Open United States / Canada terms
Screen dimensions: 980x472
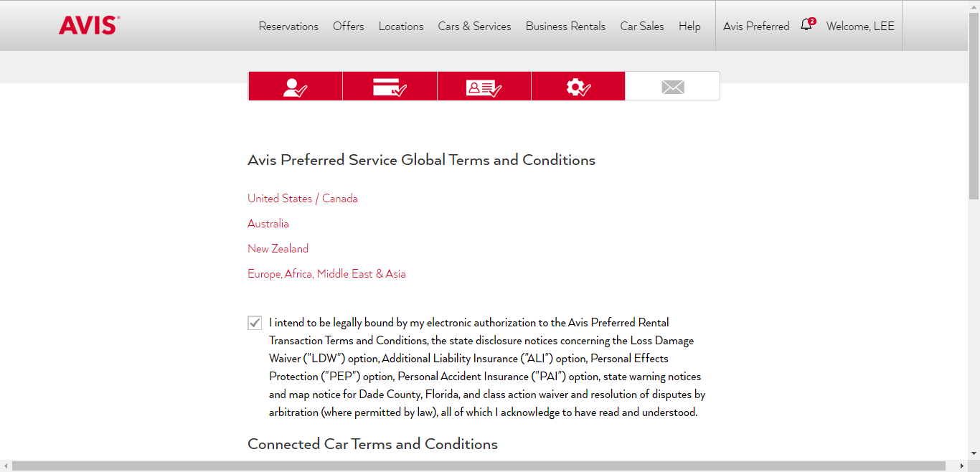point(303,199)
